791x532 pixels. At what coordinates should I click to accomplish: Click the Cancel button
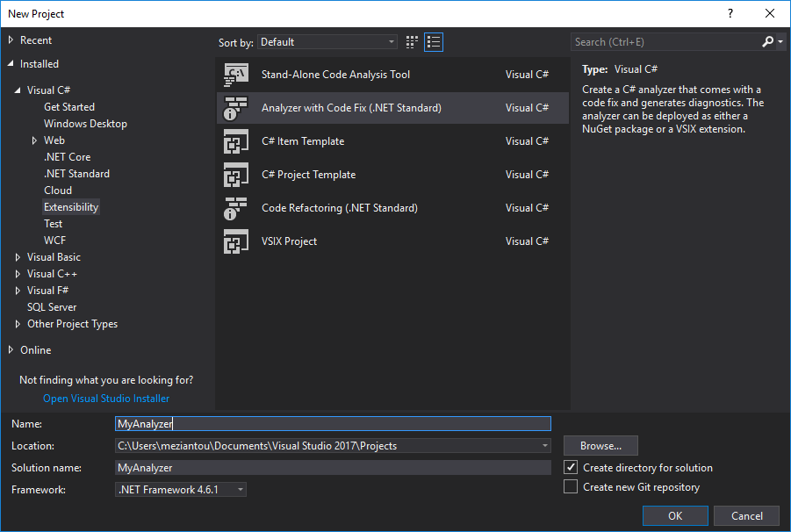click(746, 516)
